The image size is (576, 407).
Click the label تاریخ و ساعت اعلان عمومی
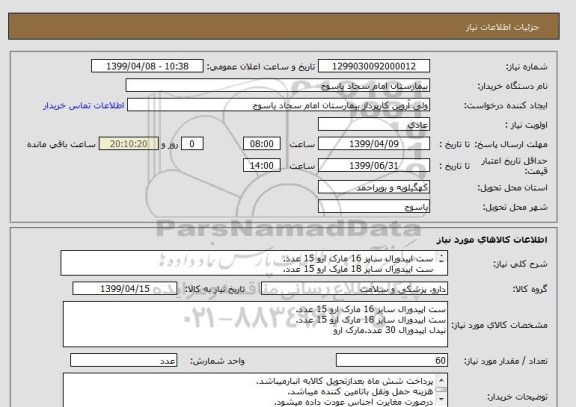(x=261, y=67)
